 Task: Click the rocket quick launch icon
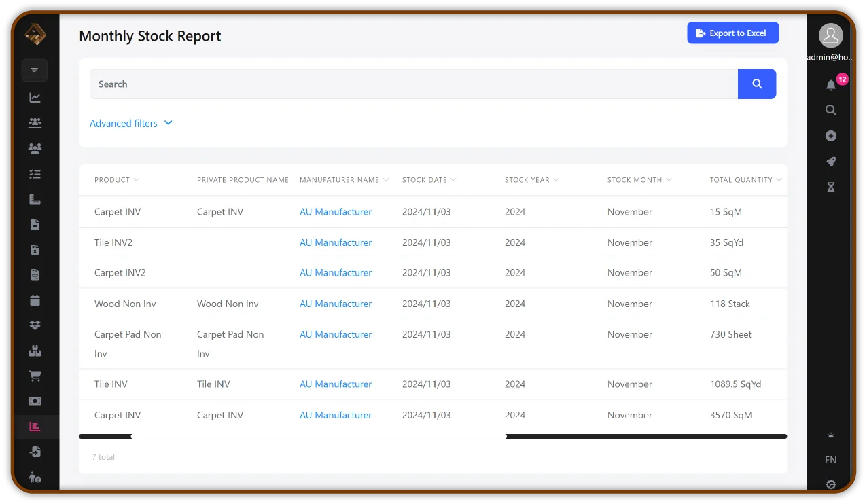pyautogui.click(x=830, y=162)
